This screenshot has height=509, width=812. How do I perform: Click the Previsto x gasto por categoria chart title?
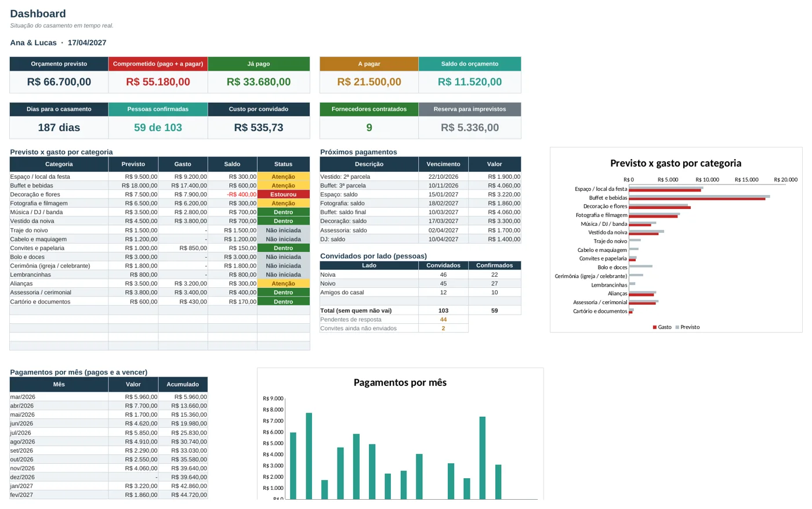[676, 164]
